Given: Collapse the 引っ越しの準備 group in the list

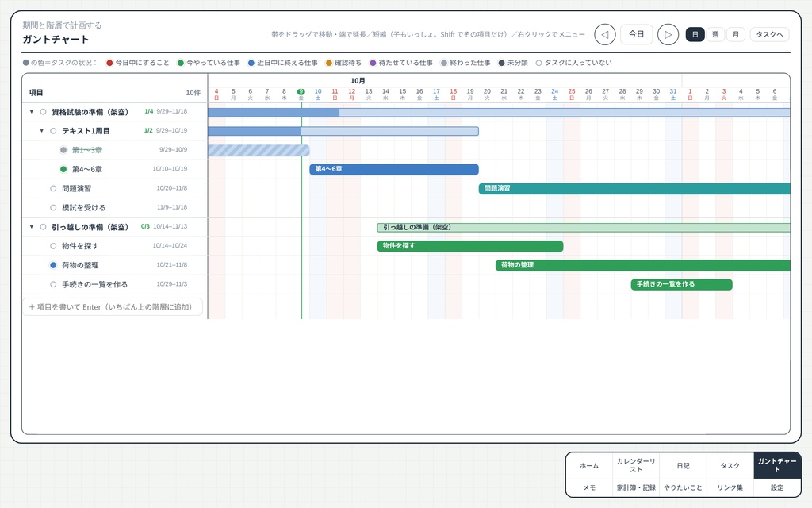Looking at the screenshot, I should pyautogui.click(x=32, y=227).
